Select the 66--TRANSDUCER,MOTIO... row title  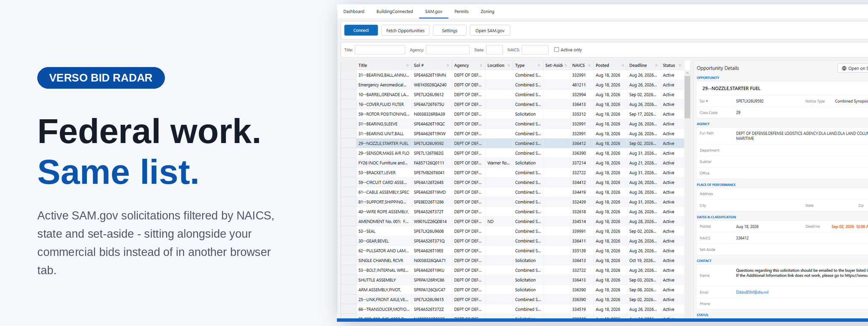tap(384, 309)
